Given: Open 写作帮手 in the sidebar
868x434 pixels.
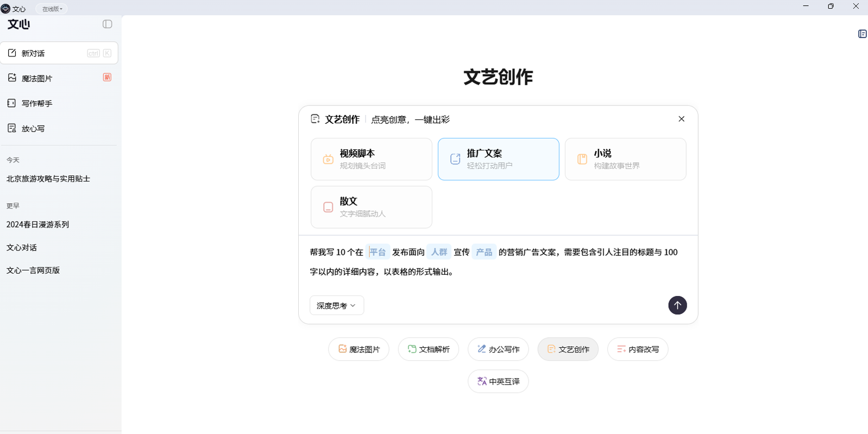Looking at the screenshot, I should (x=37, y=103).
